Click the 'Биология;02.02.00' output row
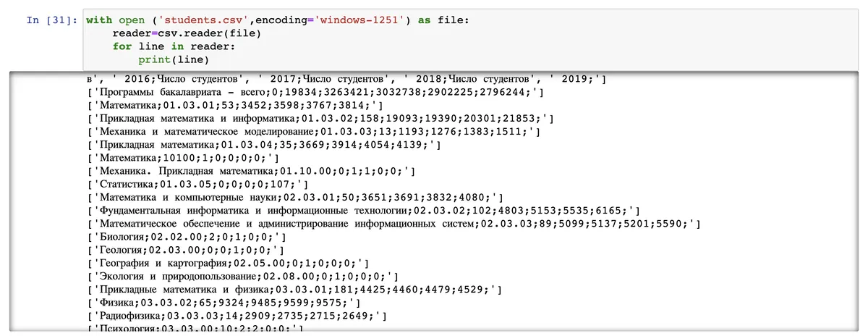The width and height of the screenshot is (868, 336). coord(187,236)
